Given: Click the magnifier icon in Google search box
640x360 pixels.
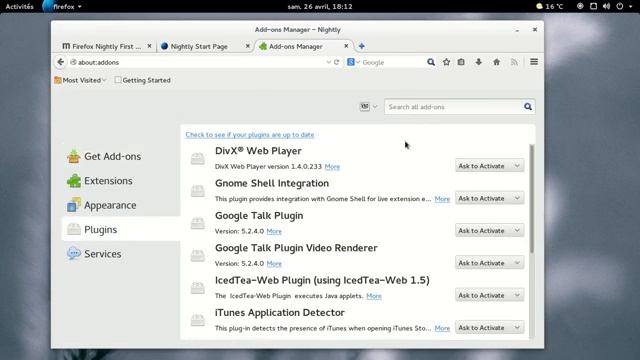Looking at the screenshot, I should [431, 62].
